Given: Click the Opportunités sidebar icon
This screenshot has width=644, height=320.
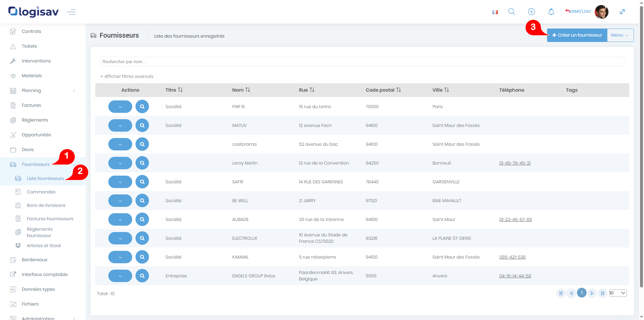Looking at the screenshot, I should (13, 135).
